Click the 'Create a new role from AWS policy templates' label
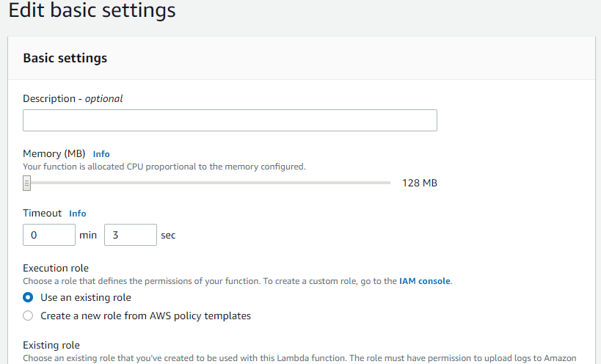Image resolution: width=601 pixels, height=364 pixels. [x=145, y=316]
